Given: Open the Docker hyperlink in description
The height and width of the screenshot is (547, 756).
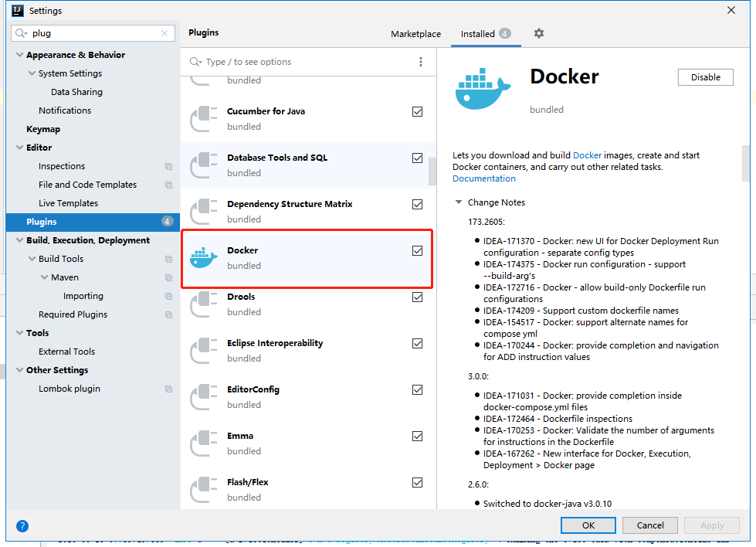Looking at the screenshot, I should (x=587, y=155).
